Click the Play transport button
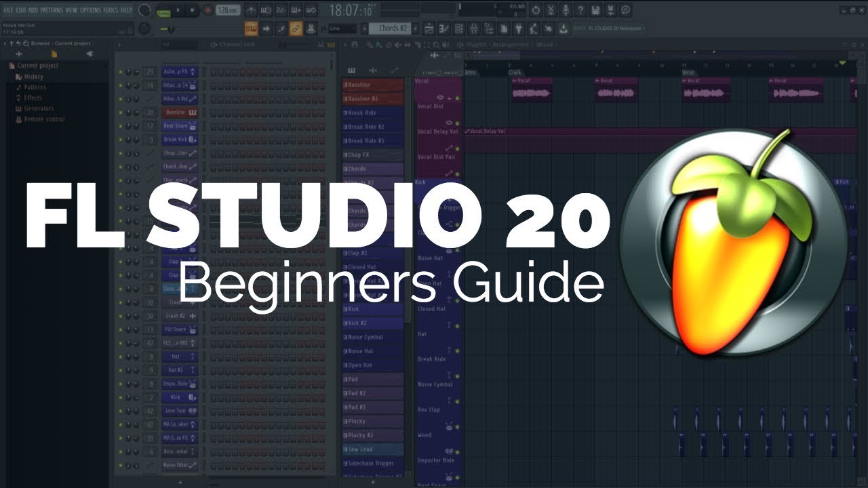The image size is (868, 488). coord(178,10)
